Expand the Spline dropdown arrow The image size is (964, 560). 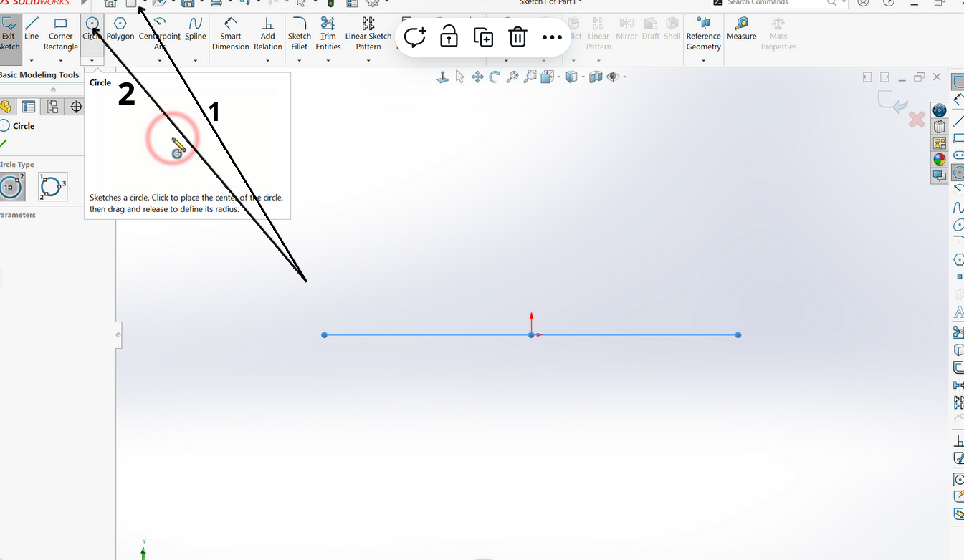[x=196, y=61]
